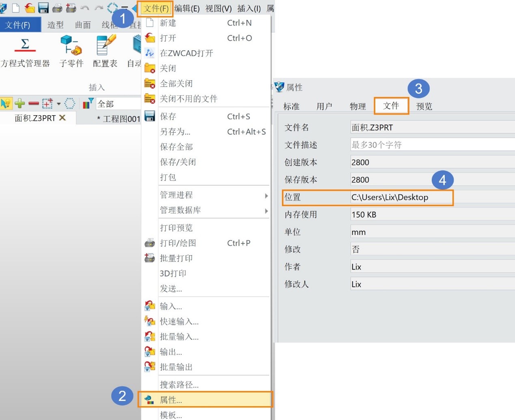Open dropdown arrow beside dashed box selection icon
The image size is (515, 420).
59,104
